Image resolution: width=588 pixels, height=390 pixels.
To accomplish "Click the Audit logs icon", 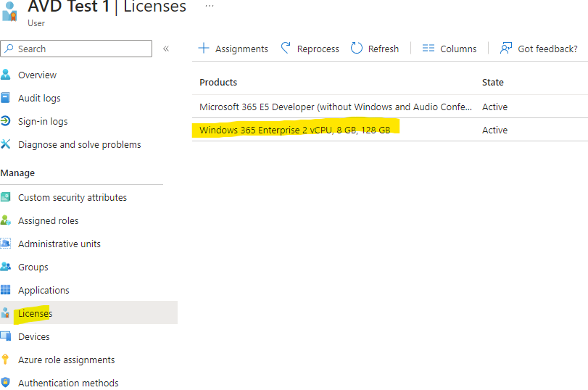I will [6, 98].
